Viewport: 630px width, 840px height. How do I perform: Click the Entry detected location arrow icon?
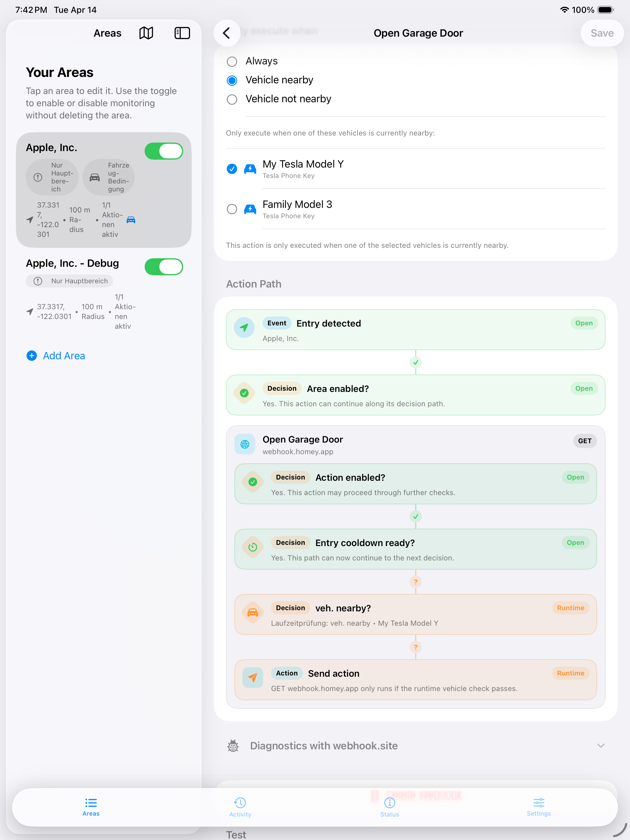click(x=244, y=327)
